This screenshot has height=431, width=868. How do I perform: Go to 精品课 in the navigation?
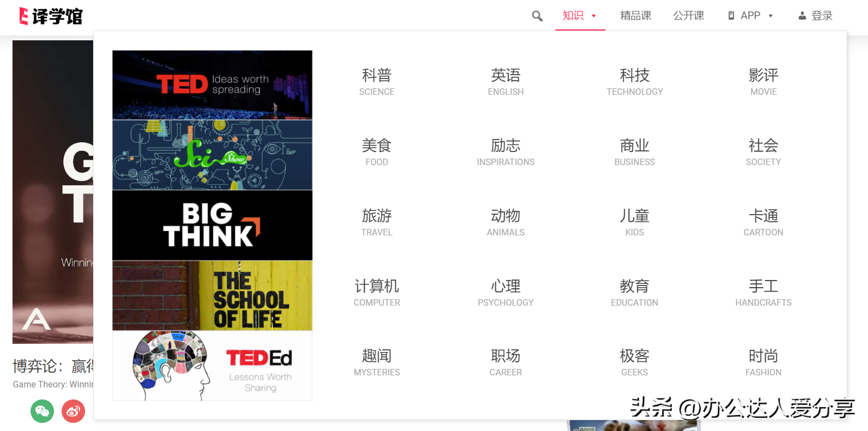(635, 16)
